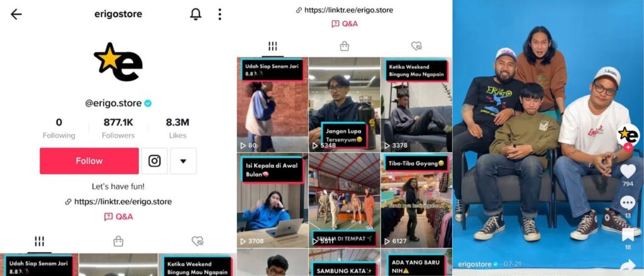Go back using the arrow icon
644x276 pixels.
(16, 14)
